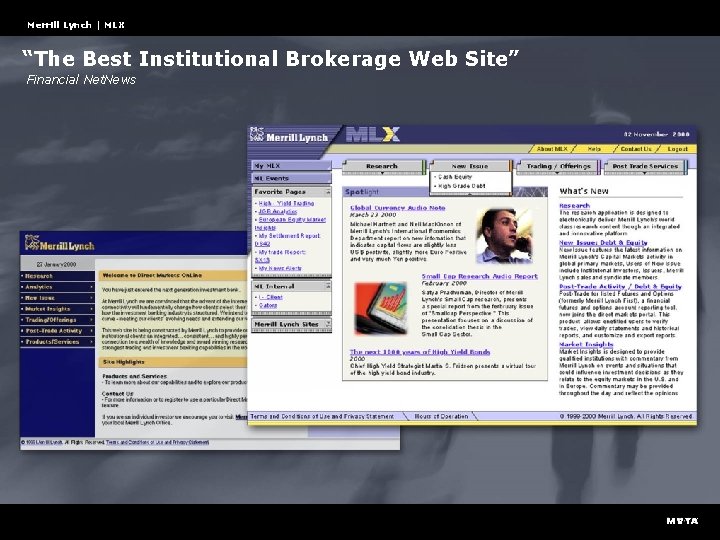The image size is (720, 540).
Task: Go to My MLX sidebar section
Action: tap(291, 166)
